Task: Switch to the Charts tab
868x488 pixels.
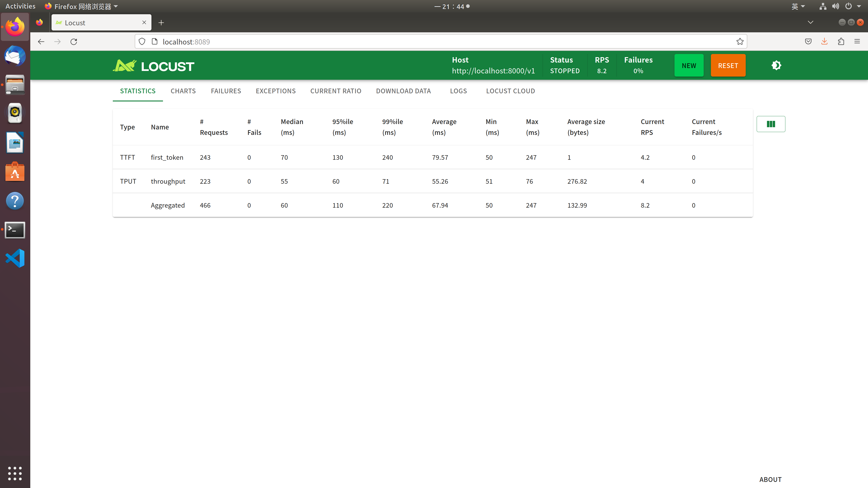Action: click(183, 91)
